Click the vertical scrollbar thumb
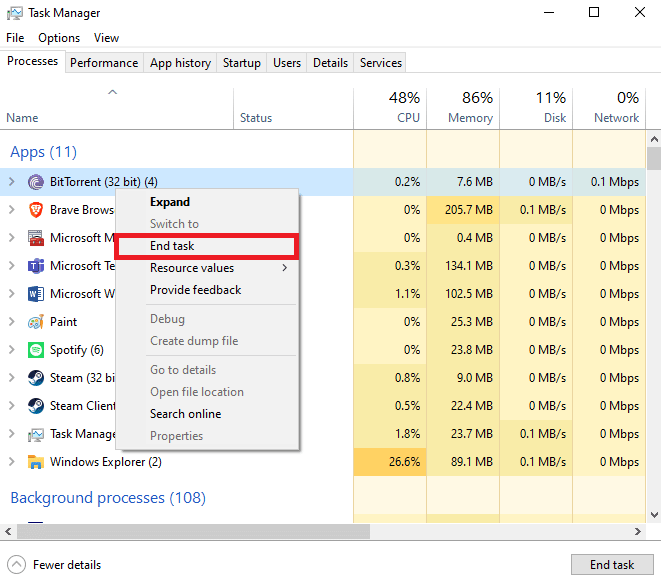 pyautogui.click(x=654, y=158)
